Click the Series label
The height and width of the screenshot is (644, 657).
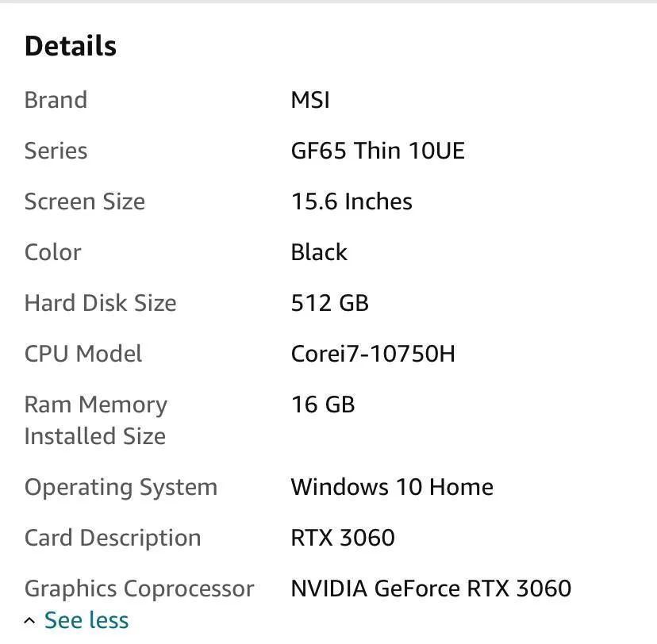pyautogui.click(x=56, y=151)
